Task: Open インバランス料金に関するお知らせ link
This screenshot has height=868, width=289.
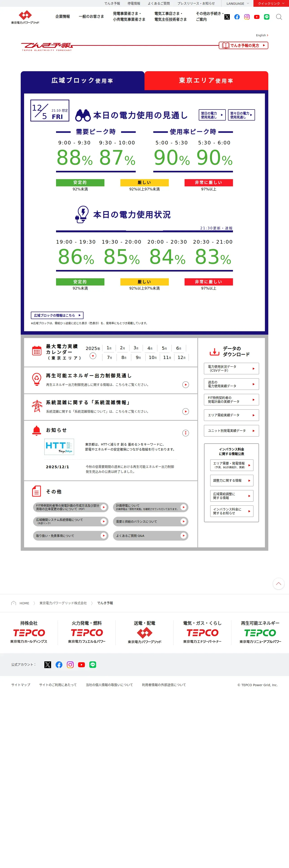Action: click(x=232, y=511)
